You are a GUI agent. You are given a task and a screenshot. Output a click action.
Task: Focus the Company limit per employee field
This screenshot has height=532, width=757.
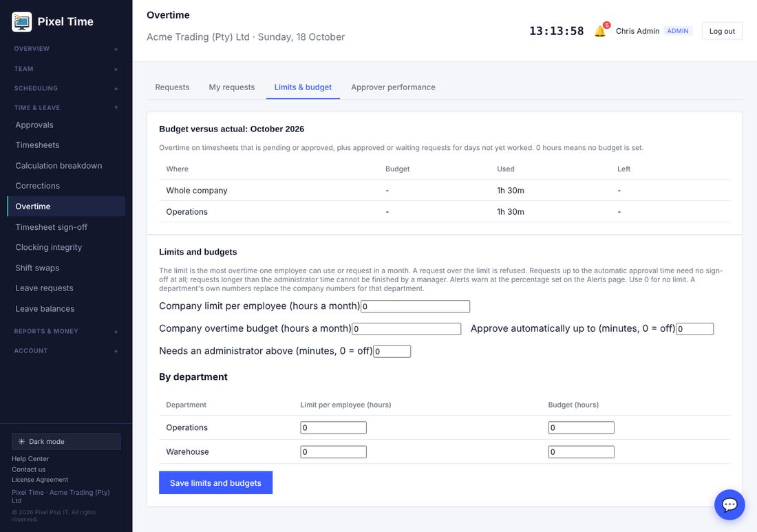(x=415, y=306)
